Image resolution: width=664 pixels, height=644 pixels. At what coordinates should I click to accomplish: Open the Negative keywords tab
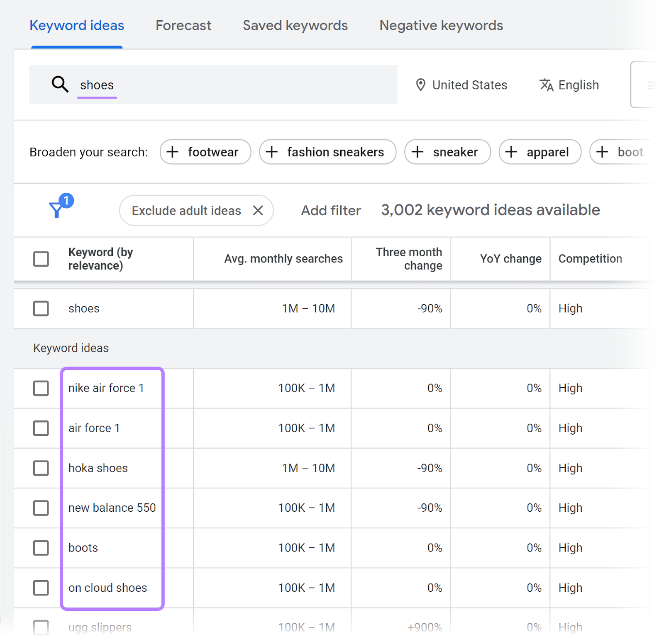point(441,25)
